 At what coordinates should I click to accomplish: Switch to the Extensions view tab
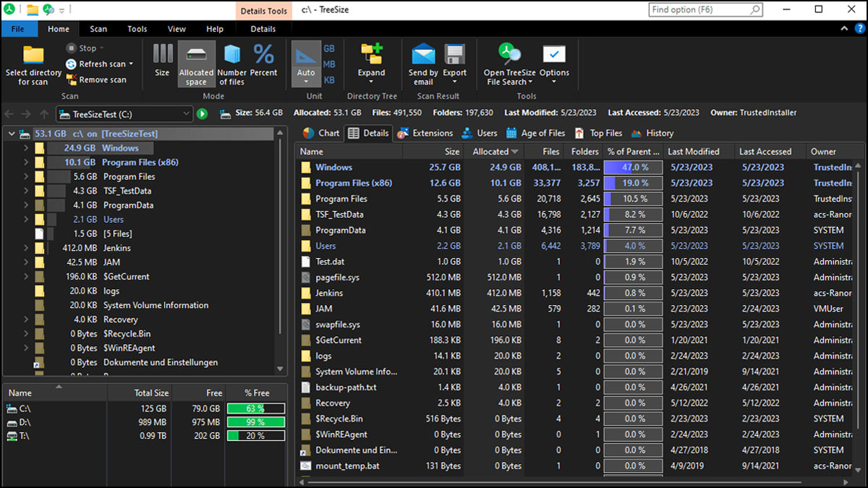[424, 133]
